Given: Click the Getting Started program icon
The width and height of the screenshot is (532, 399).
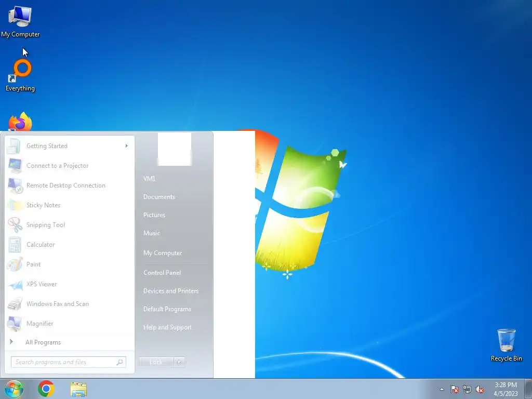Looking at the screenshot, I should pos(14,146).
